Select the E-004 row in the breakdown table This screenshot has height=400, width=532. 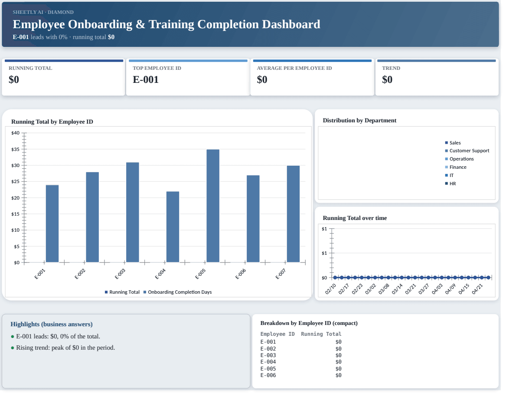(x=301, y=362)
